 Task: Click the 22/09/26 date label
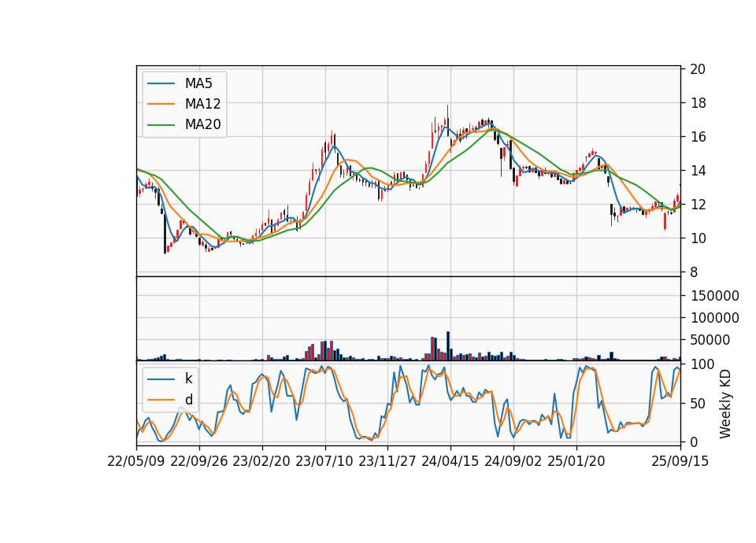click(199, 461)
